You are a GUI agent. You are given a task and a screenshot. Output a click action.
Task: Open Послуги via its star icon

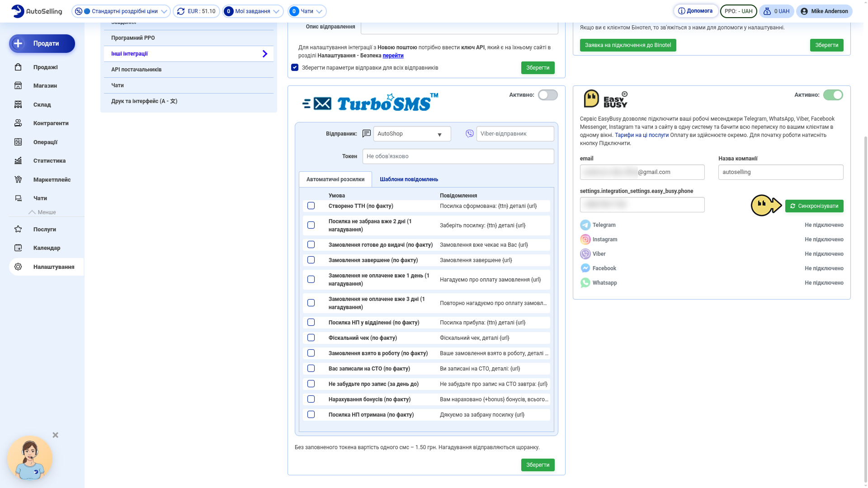click(x=18, y=229)
